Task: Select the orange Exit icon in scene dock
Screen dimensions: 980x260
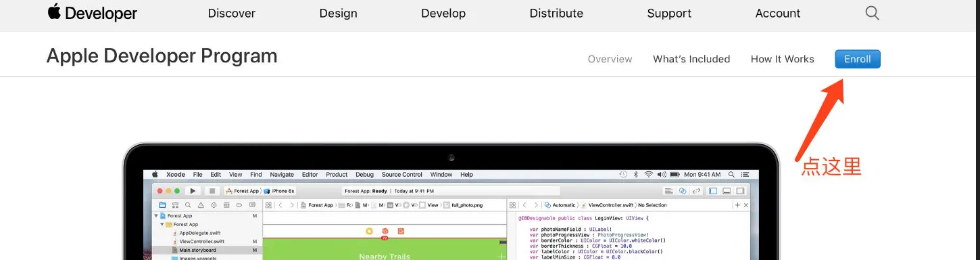Action: click(x=401, y=231)
